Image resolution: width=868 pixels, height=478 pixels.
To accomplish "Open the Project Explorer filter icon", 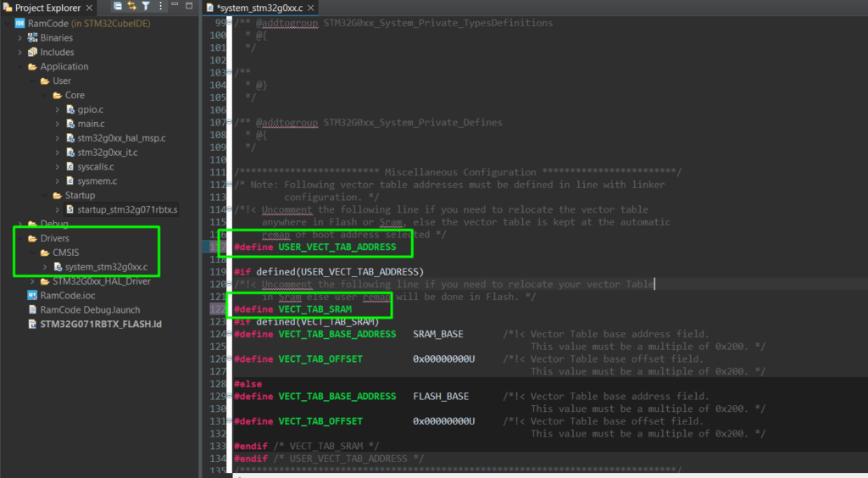I will pyautogui.click(x=145, y=7).
